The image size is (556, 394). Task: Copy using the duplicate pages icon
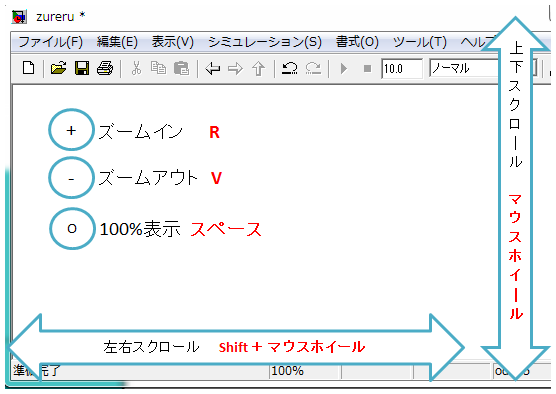click(x=158, y=68)
